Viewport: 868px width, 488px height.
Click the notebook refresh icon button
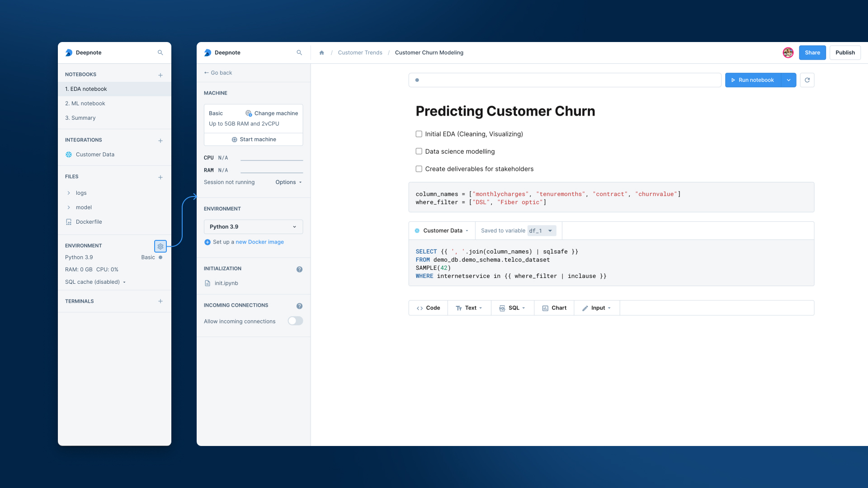[x=807, y=80]
